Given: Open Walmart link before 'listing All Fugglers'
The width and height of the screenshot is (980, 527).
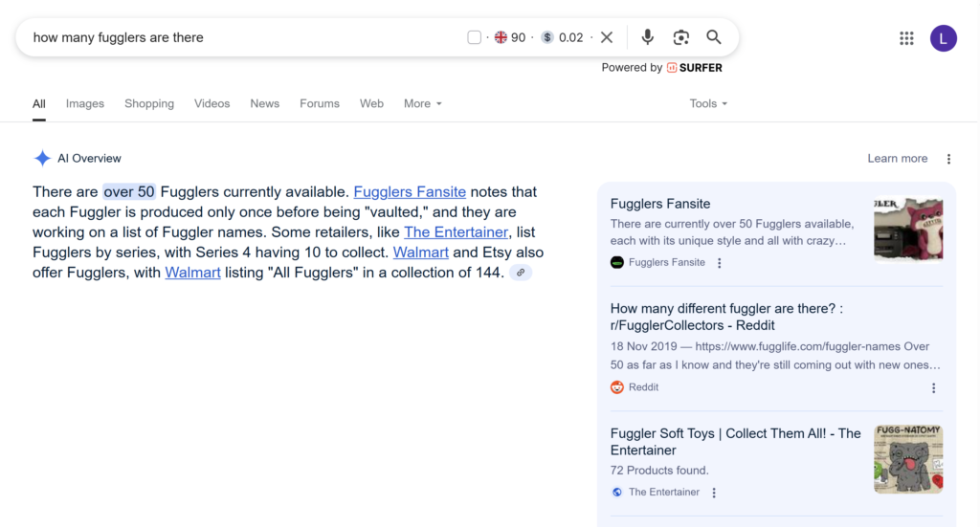Looking at the screenshot, I should tap(192, 273).
